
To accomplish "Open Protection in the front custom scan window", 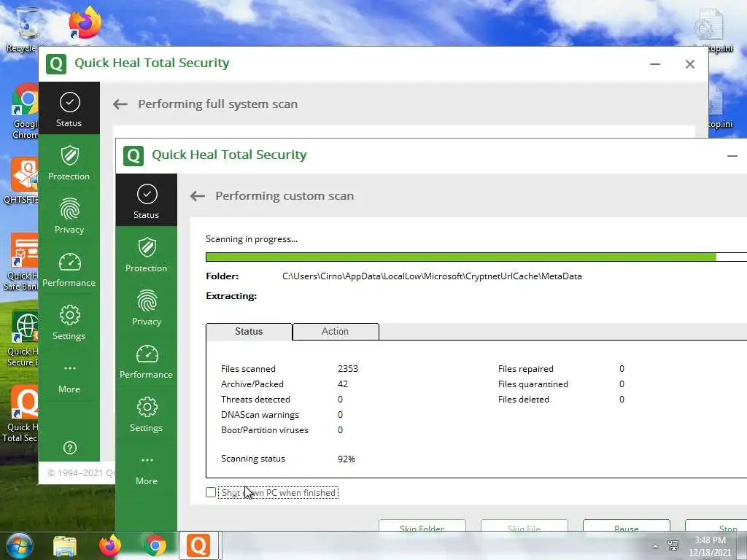I will pos(146,254).
